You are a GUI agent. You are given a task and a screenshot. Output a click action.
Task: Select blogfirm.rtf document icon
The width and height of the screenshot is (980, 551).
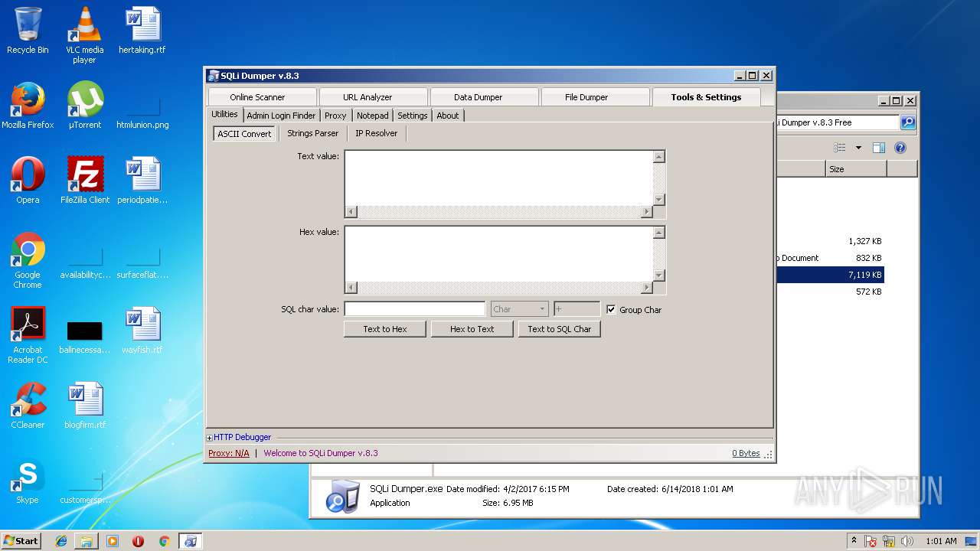click(x=85, y=406)
